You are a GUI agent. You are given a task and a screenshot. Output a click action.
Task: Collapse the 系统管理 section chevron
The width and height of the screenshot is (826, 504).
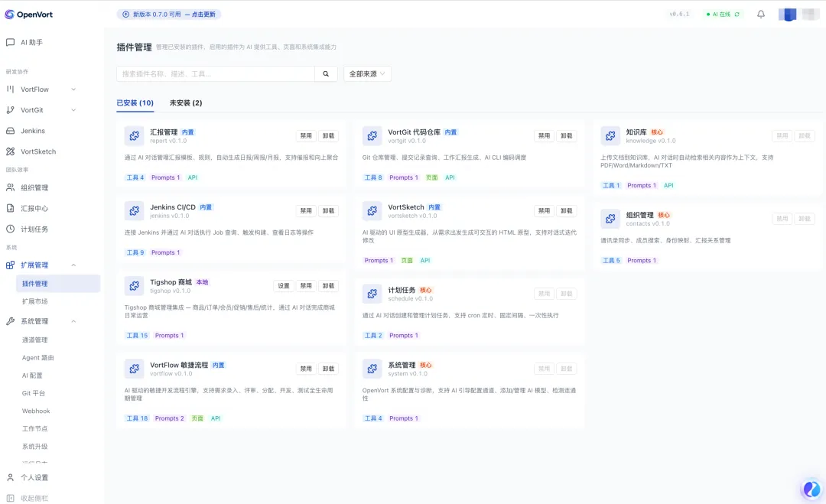73,320
